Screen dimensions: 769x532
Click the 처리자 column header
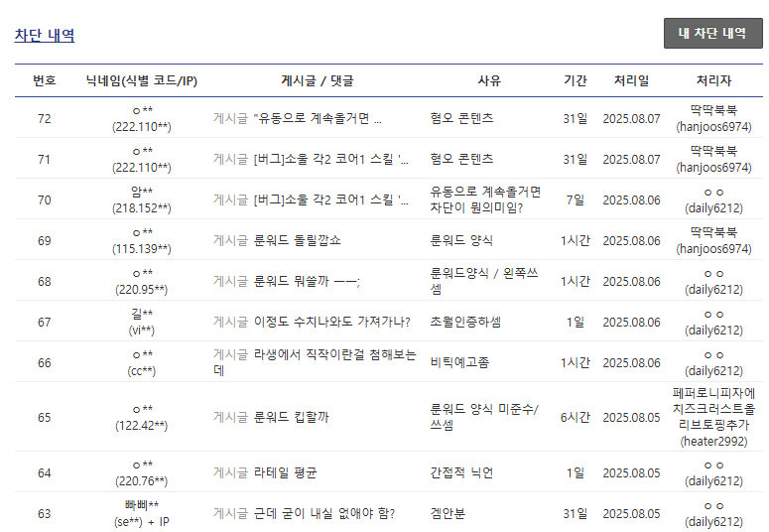714,80
